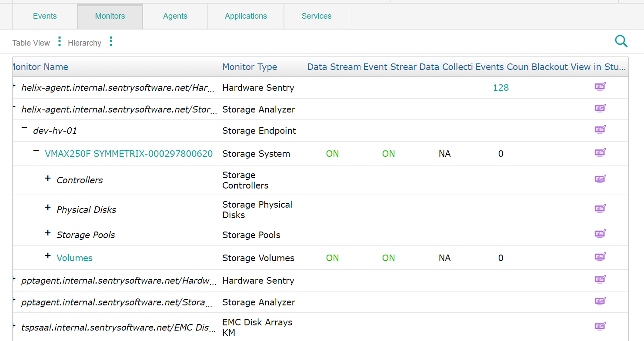Screen dimensions: 644x341
Task: Switch to the Events tab
Action: click(44, 16)
